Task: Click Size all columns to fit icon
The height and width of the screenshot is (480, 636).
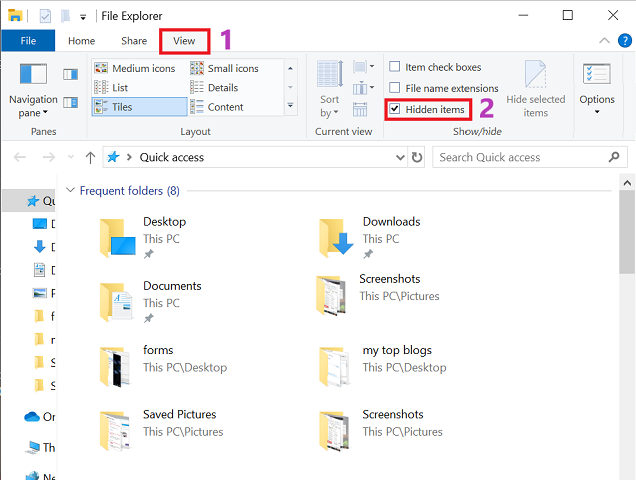Action: 360,110
